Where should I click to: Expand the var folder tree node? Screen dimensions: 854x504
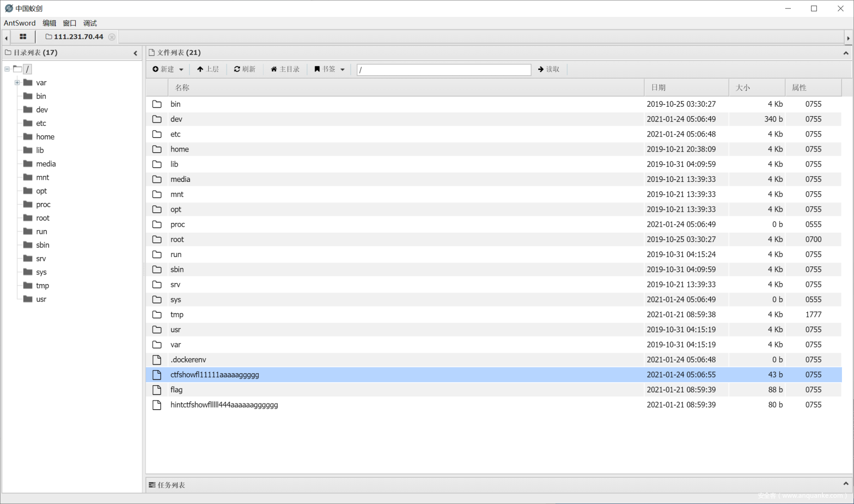(17, 82)
